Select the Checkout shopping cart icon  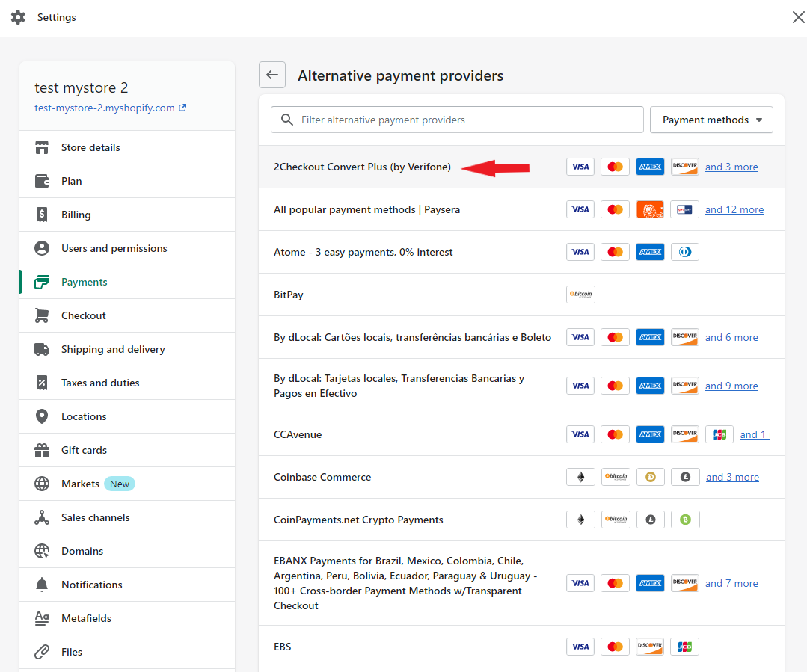(43, 315)
